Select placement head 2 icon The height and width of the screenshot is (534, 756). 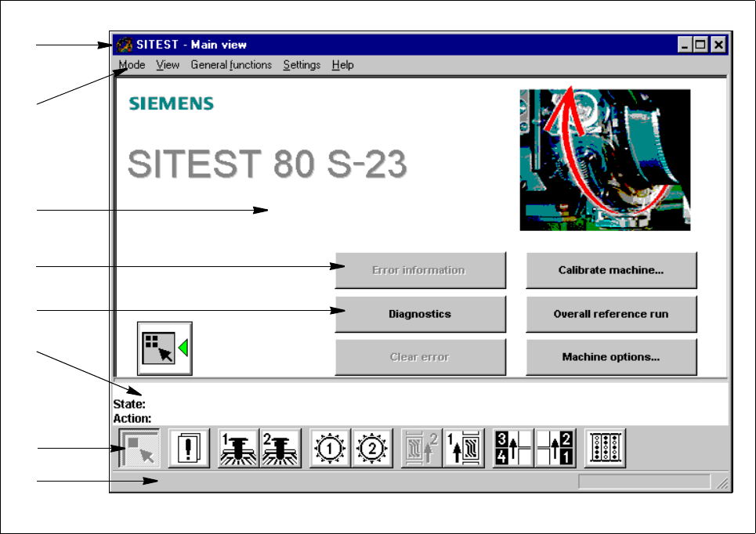pyautogui.click(x=280, y=448)
